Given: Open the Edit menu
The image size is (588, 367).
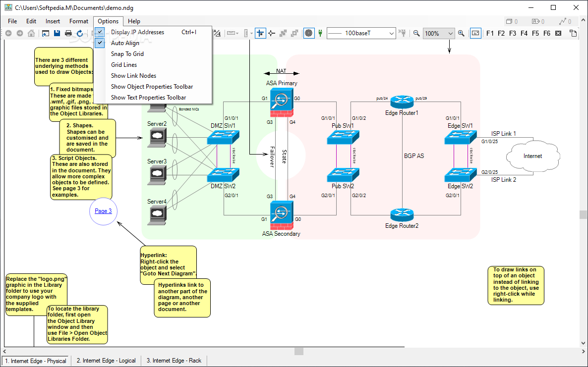Looking at the screenshot, I should coord(31,21).
